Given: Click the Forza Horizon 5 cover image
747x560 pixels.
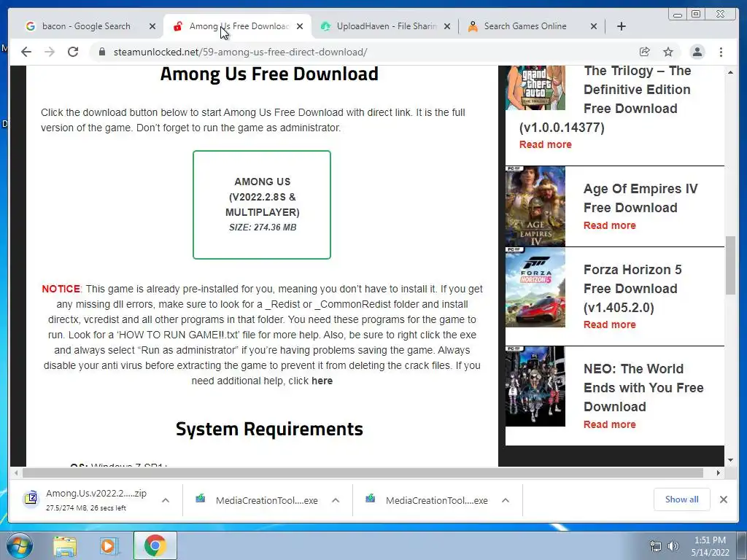Looking at the screenshot, I should (x=535, y=287).
